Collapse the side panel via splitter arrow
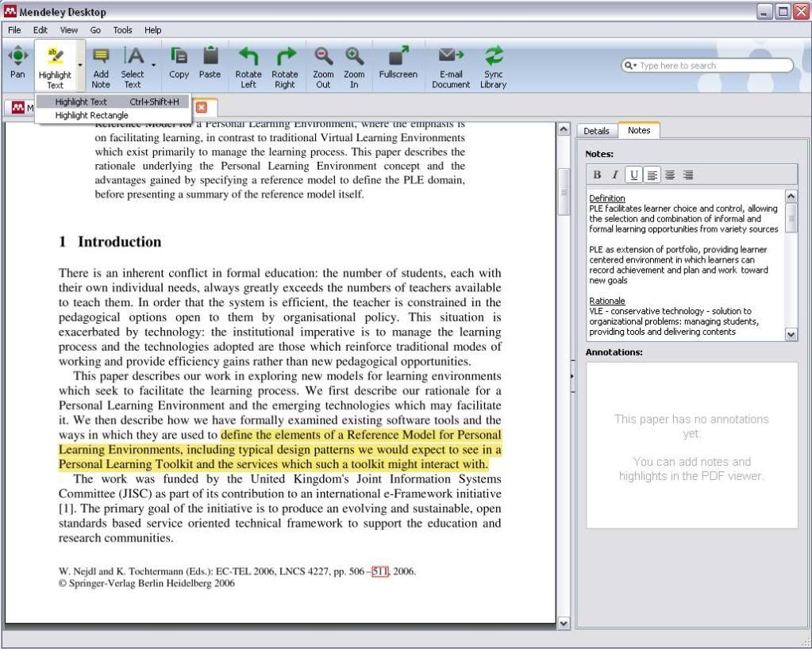The image size is (812, 649). coord(572,376)
